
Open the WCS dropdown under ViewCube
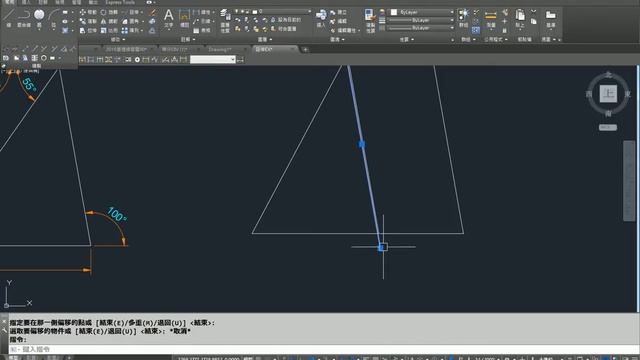pyautogui.click(x=608, y=127)
